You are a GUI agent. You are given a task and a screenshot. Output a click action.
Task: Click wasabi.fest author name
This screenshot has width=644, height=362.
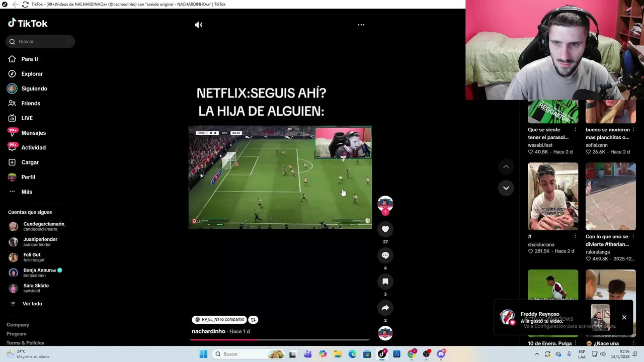tap(540, 145)
